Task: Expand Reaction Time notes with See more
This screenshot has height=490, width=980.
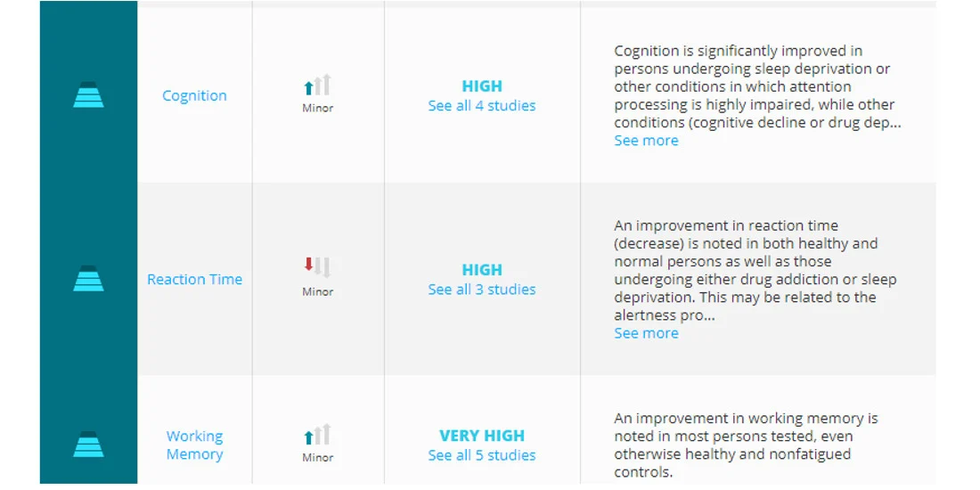Action: (x=646, y=333)
